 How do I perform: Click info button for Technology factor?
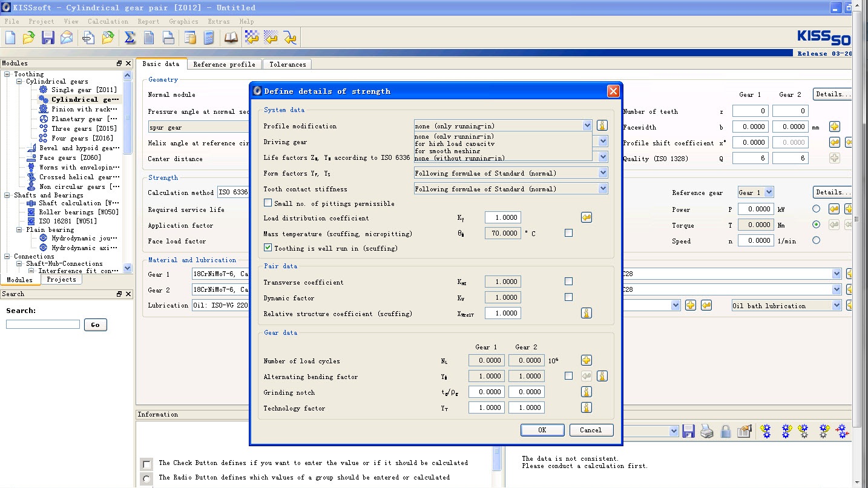586,407
